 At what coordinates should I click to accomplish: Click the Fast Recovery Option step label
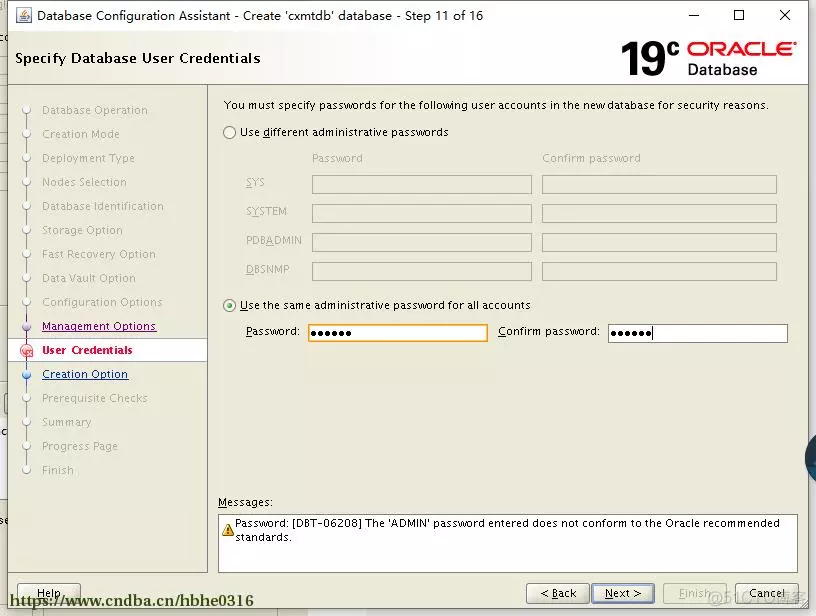click(x=99, y=254)
